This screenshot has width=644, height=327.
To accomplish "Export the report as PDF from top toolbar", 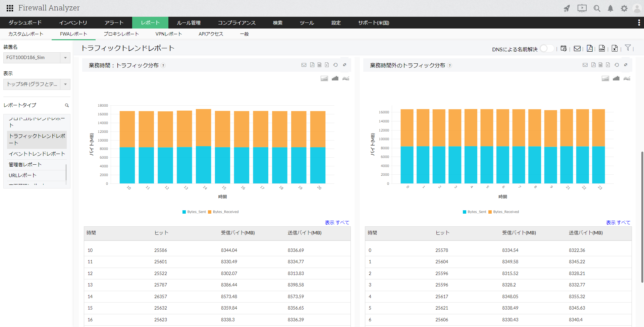I will click(590, 49).
